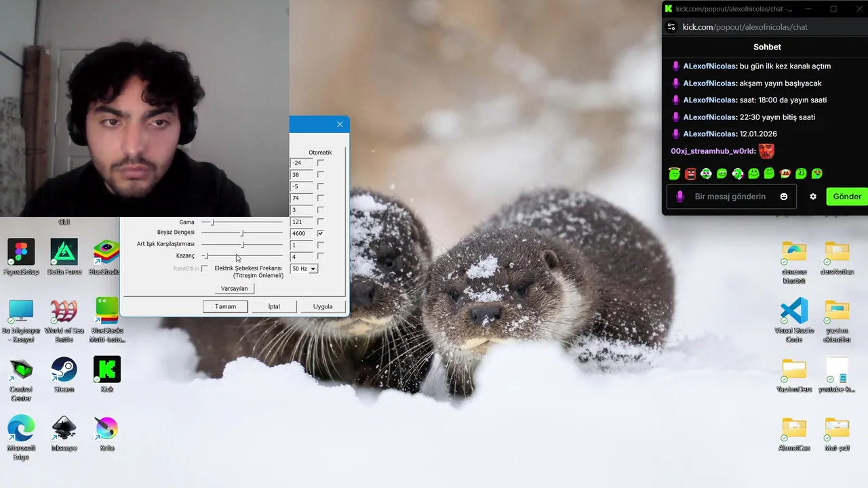Viewport: 868px width, 488px height.
Task: Open Kick chat settings gear
Action: [813, 197]
